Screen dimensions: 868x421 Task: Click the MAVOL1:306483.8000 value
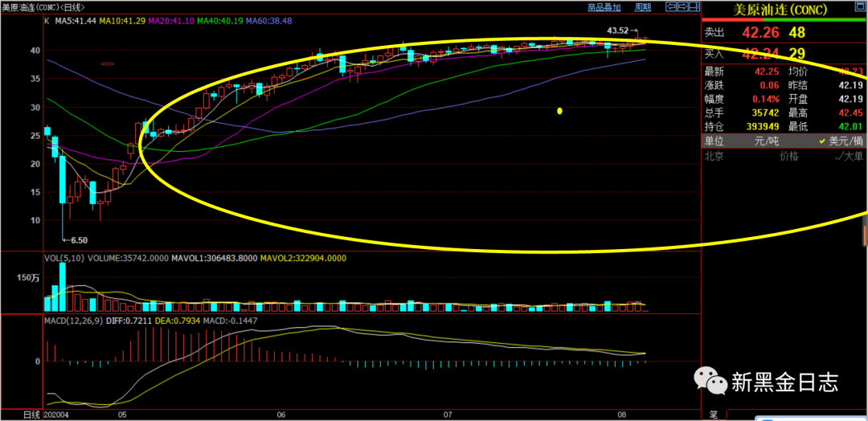pyautogui.click(x=215, y=259)
